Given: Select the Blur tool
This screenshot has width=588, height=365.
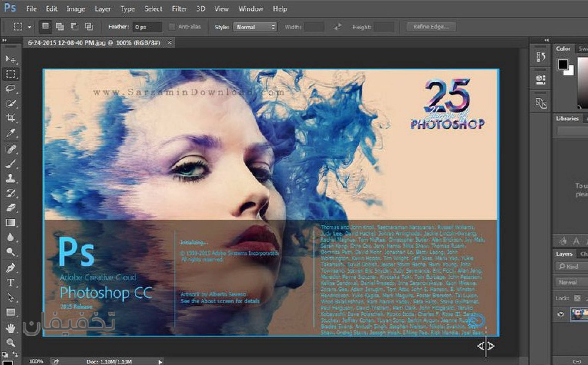Looking at the screenshot, I should [10, 238].
